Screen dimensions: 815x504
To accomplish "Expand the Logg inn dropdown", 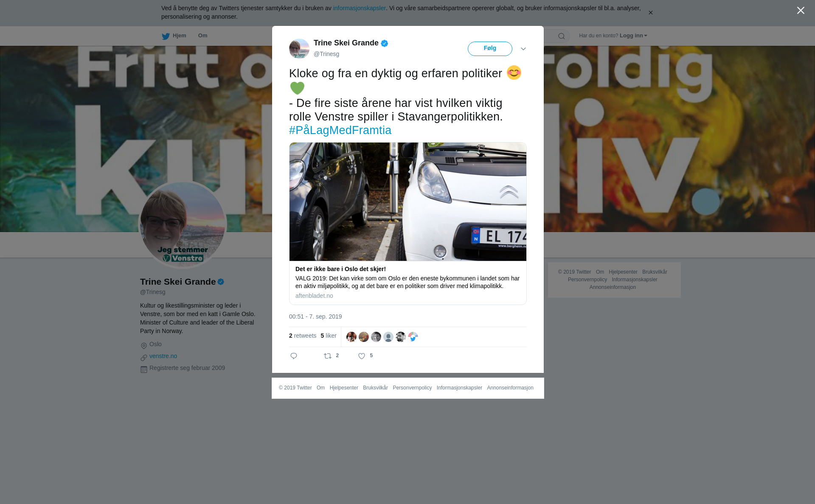I will click(633, 36).
